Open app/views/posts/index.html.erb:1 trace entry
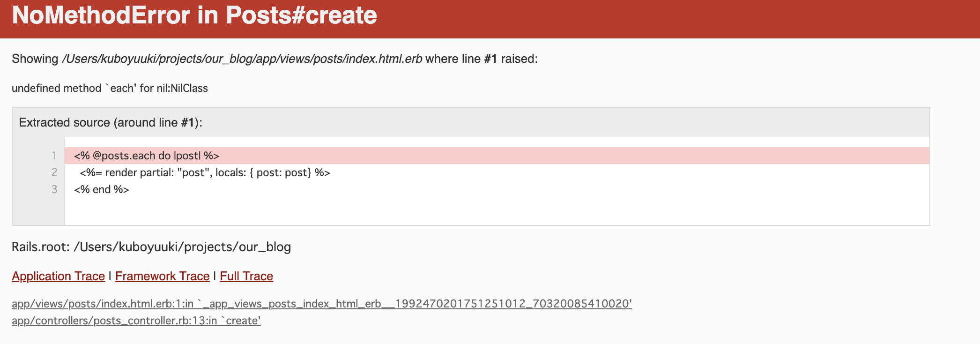Image resolution: width=980 pixels, height=344 pixels. (321, 303)
